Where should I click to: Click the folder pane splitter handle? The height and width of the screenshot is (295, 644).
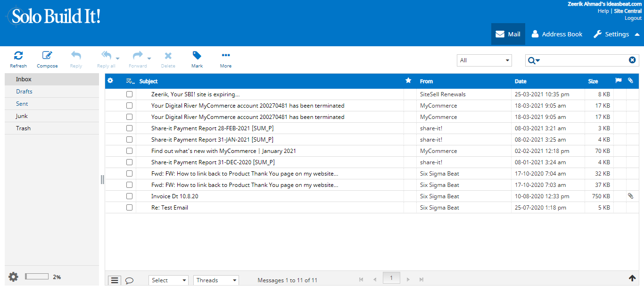click(x=102, y=179)
